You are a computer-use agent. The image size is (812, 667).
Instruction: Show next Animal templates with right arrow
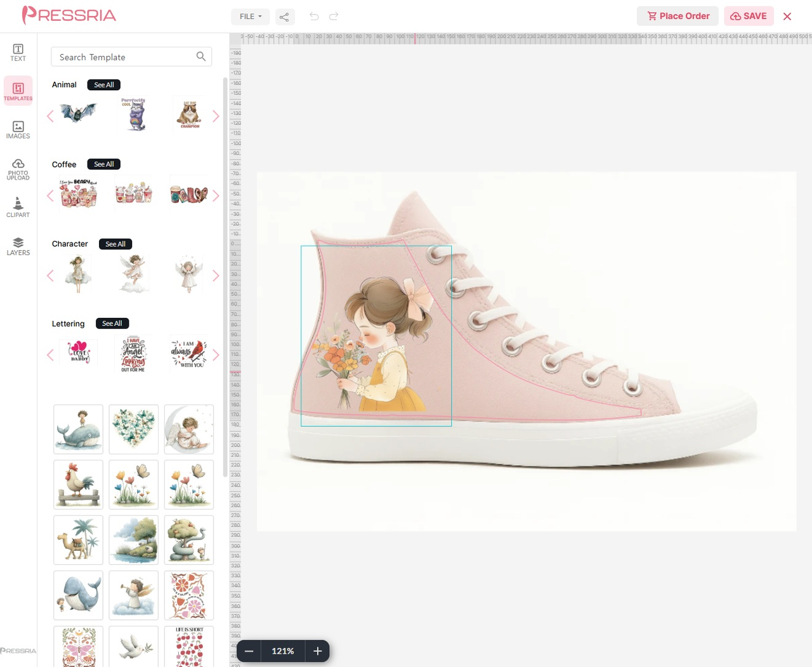216,116
